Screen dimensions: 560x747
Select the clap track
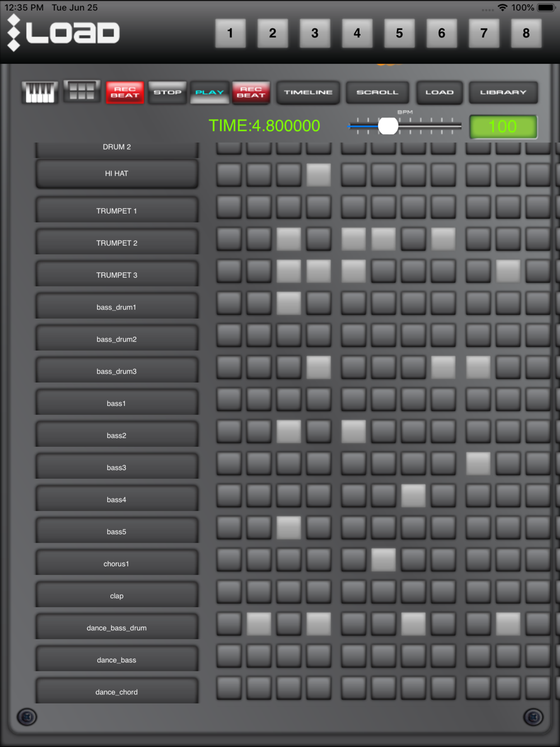pos(116,595)
